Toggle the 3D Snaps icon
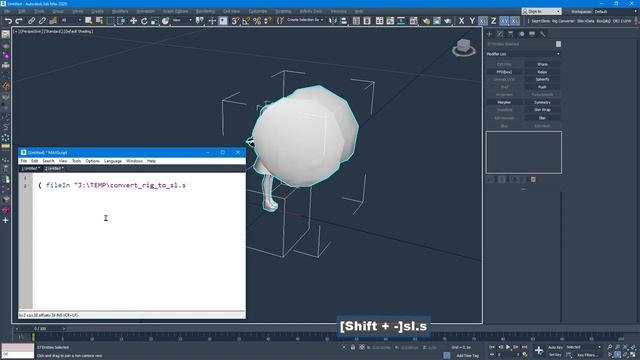640x360 pixels. point(236,21)
